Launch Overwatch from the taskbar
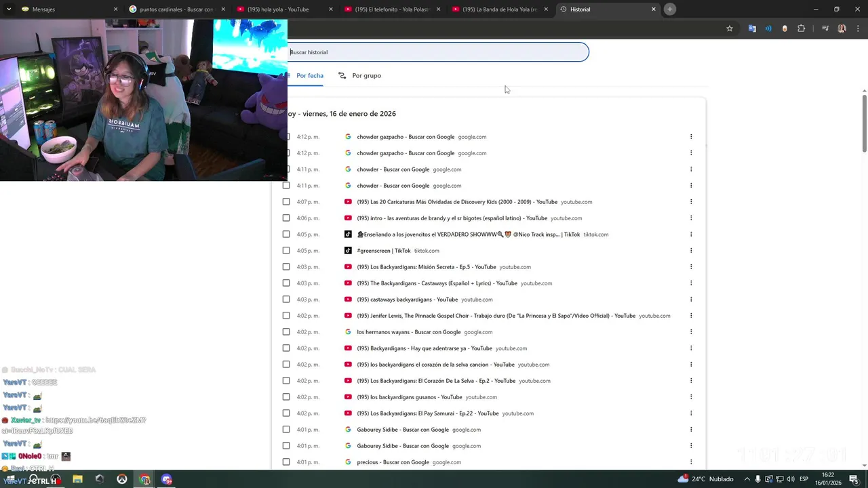868x488 pixels. coord(122,479)
